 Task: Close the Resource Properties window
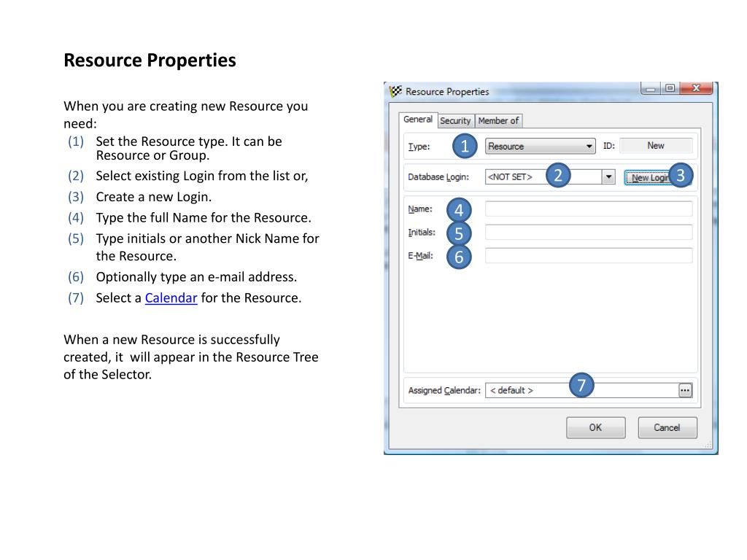[x=696, y=88]
